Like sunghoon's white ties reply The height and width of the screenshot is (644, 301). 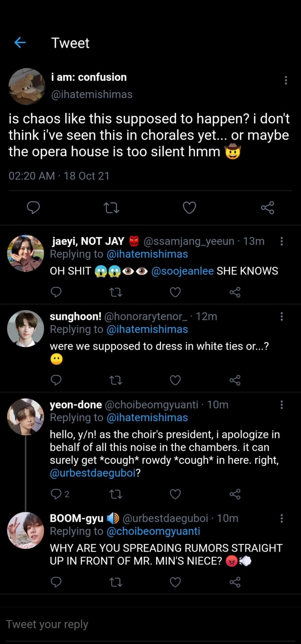click(x=175, y=380)
